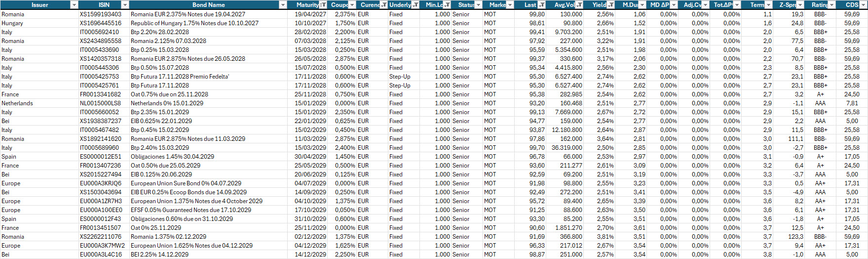Open the Coupon column dropdown arrow
The height and width of the screenshot is (259, 868).
(352, 5)
